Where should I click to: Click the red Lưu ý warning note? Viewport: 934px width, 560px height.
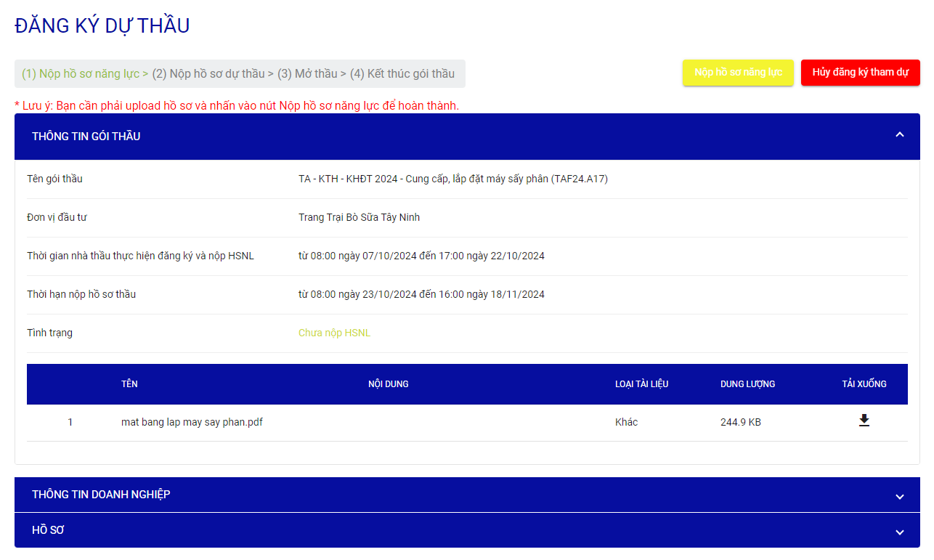pos(237,106)
